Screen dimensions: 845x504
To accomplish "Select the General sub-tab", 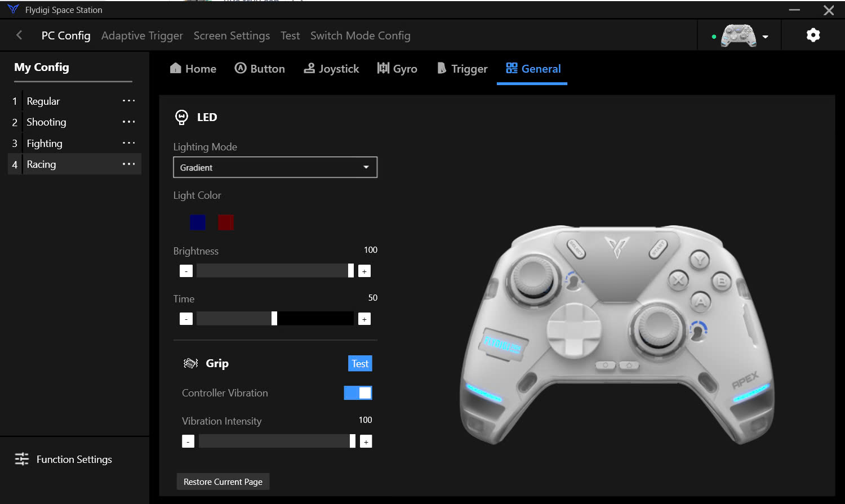I will coord(533,69).
